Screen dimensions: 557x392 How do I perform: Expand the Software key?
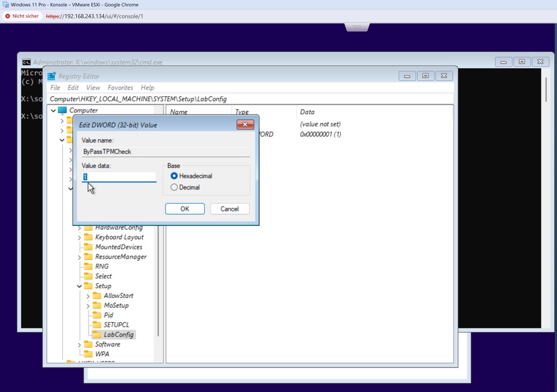(x=79, y=344)
